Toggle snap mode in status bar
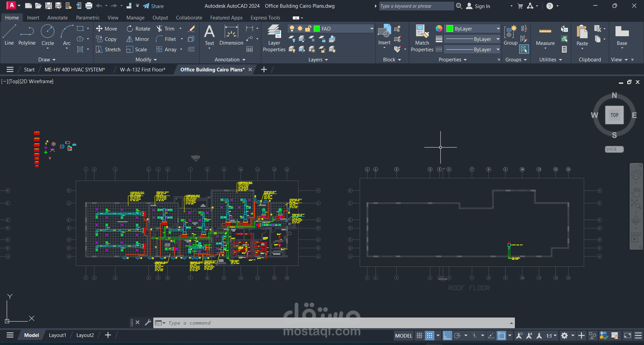This screenshot has height=345, width=644. 429,336
